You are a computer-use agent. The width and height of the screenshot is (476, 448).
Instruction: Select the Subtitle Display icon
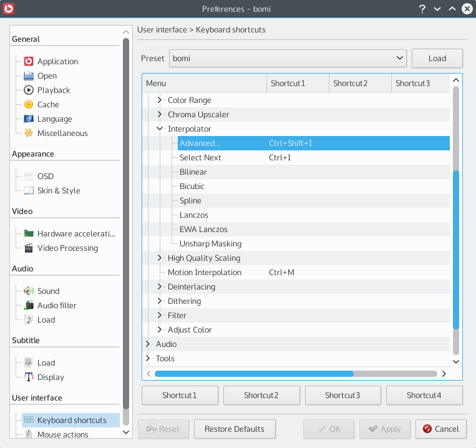[x=28, y=377]
